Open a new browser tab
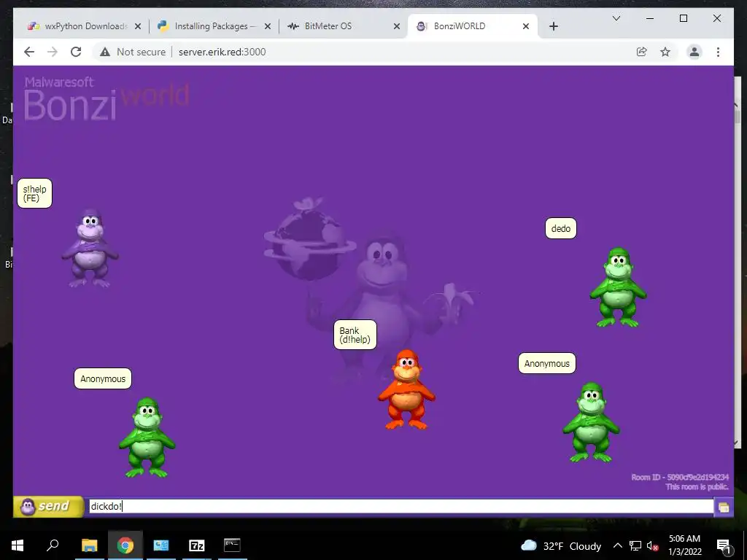Image resolution: width=747 pixels, height=560 pixels. click(554, 27)
